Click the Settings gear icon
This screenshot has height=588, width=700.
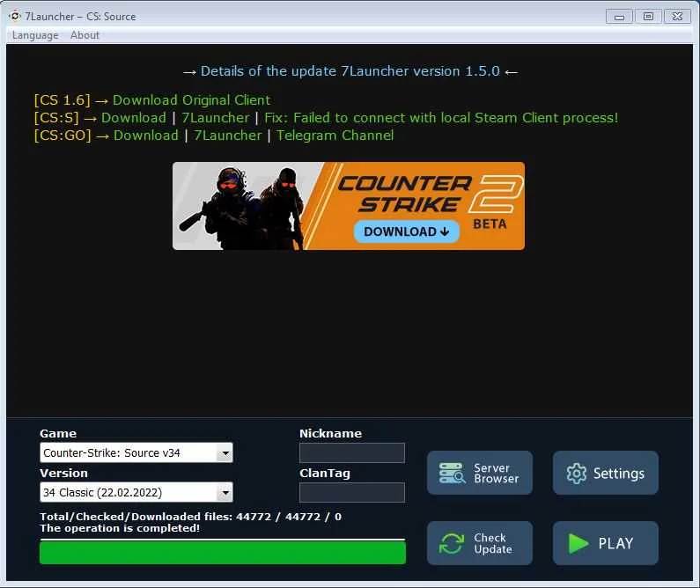(x=577, y=474)
